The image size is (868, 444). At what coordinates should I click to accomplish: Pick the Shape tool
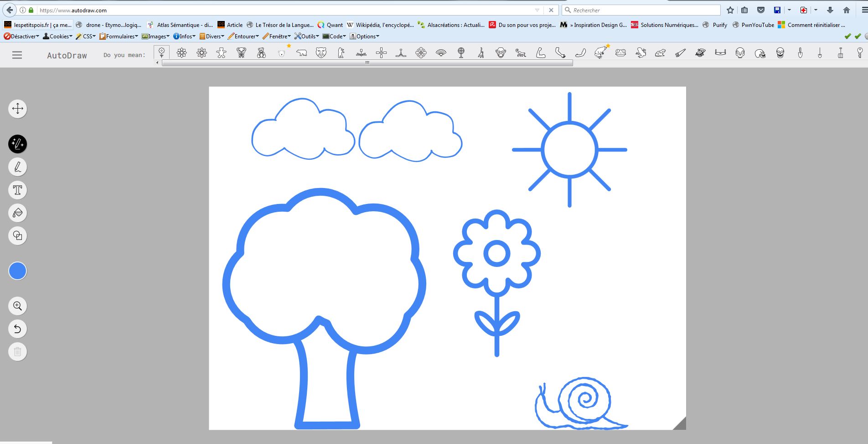[18, 235]
